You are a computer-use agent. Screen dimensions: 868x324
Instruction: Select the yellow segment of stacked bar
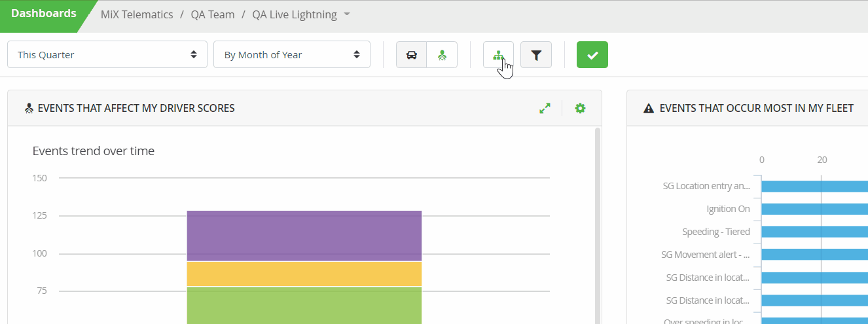(304, 274)
